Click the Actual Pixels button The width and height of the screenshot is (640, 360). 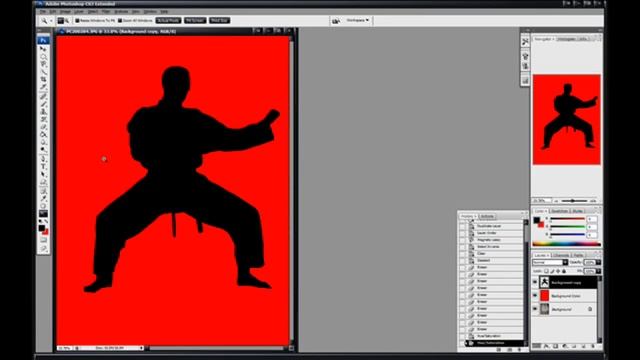tap(168, 20)
